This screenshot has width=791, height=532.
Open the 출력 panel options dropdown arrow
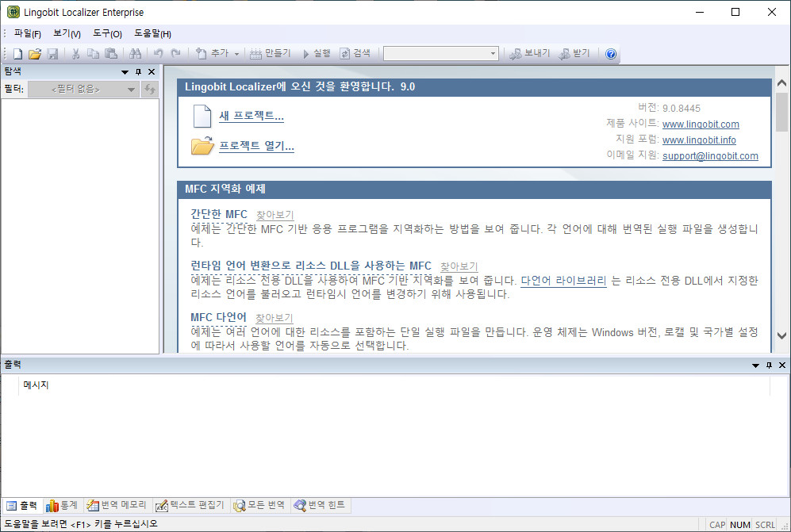[x=755, y=366]
